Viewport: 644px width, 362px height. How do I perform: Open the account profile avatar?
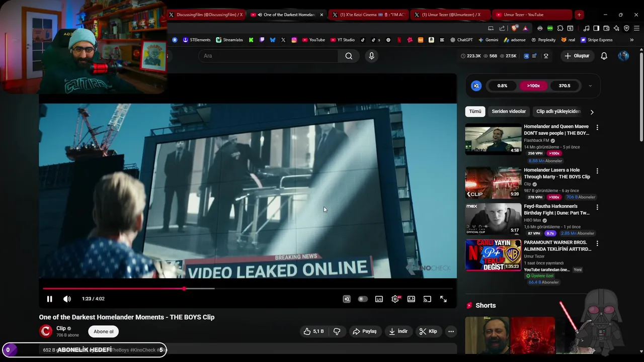(x=623, y=56)
